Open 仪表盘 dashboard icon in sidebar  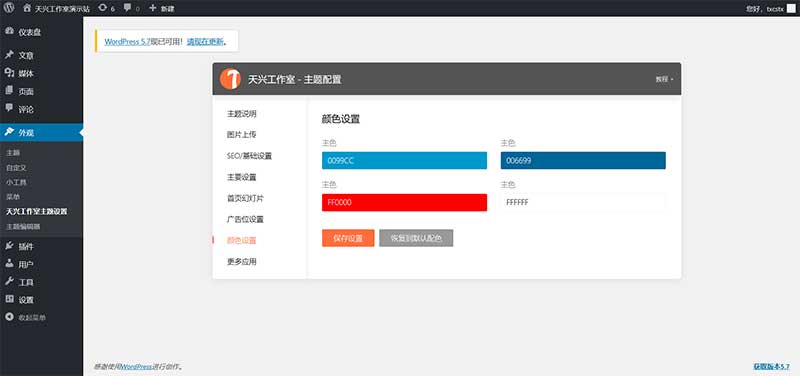coord(9,31)
